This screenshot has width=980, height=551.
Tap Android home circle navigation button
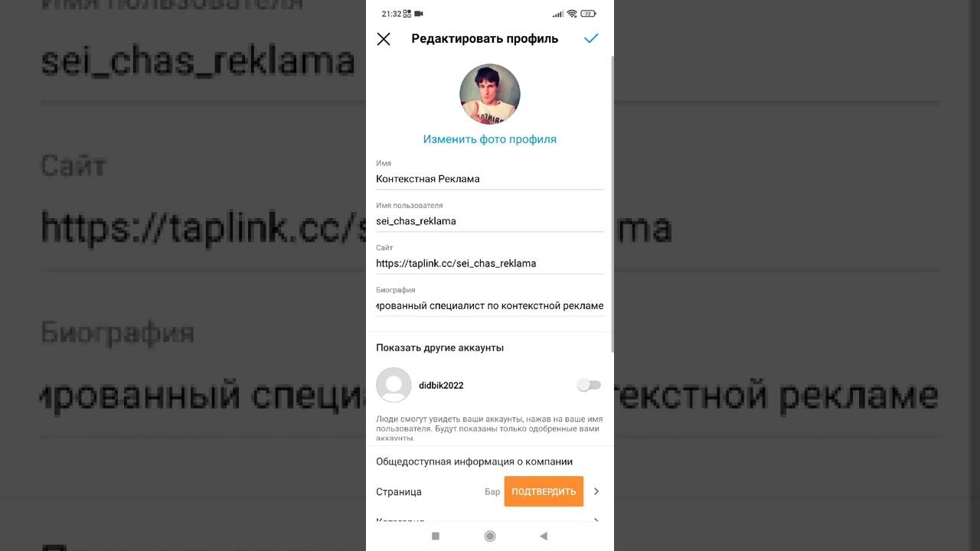pos(490,536)
